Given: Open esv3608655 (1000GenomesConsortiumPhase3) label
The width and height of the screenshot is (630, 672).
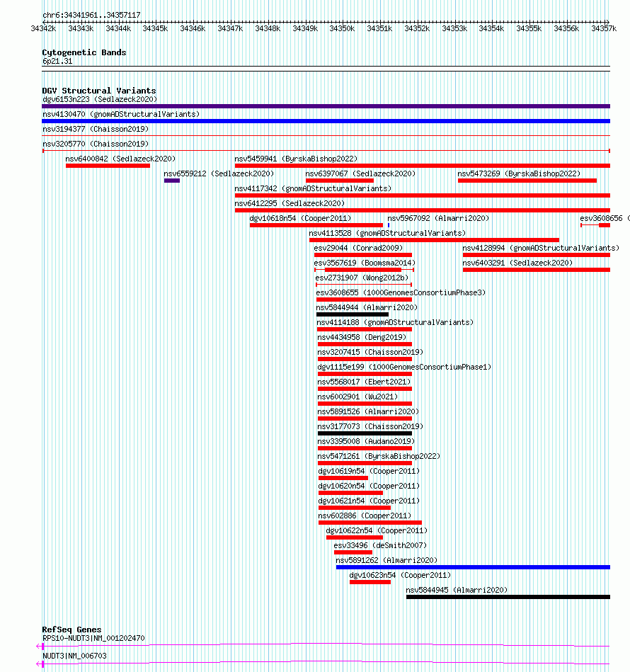Looking at the screenshot, I should click(401, 292).
